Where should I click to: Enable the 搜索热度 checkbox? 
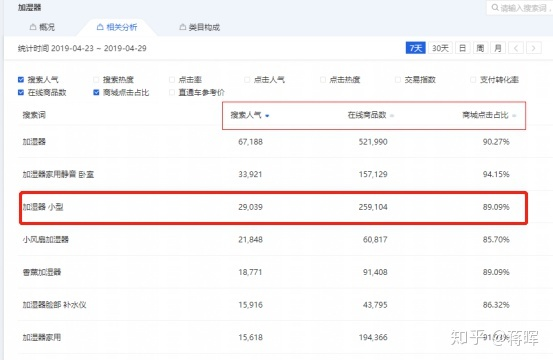tap(96, 80)
